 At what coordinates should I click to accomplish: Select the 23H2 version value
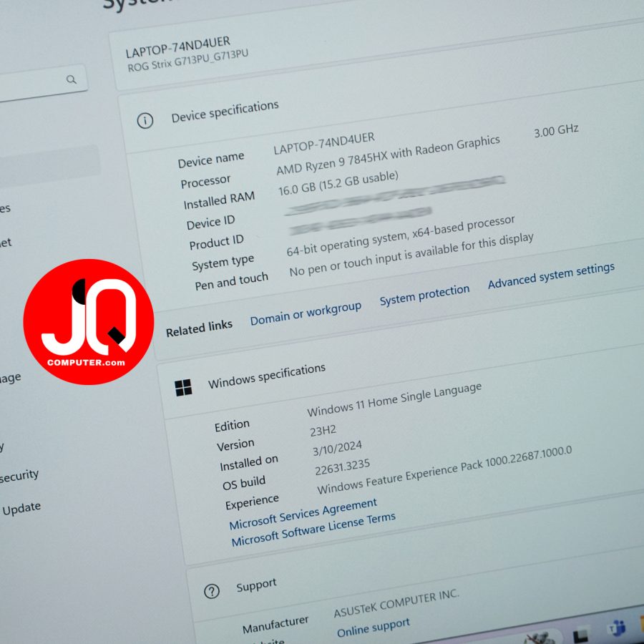[323, 431]
